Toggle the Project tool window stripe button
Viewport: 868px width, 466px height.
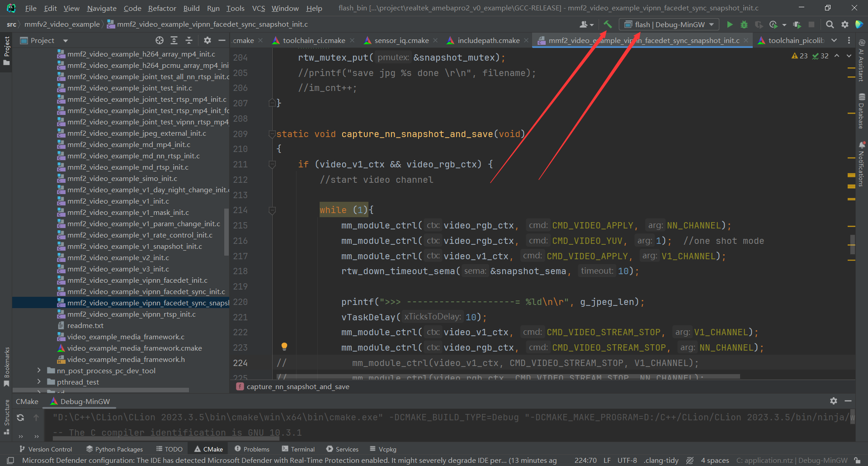[x=6, y=50]
